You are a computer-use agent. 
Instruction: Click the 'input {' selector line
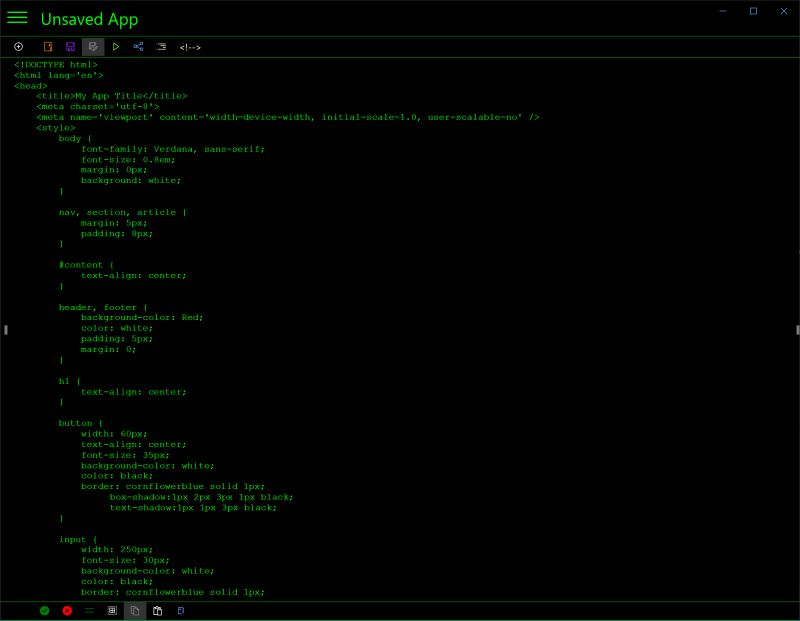point(78,539)
